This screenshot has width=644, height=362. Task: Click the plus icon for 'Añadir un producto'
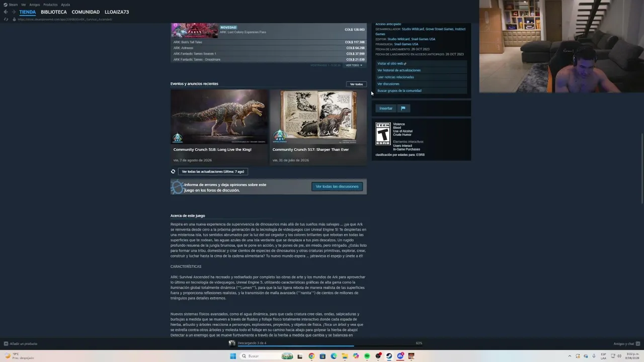pyautogui.click(x=6, y=344)
